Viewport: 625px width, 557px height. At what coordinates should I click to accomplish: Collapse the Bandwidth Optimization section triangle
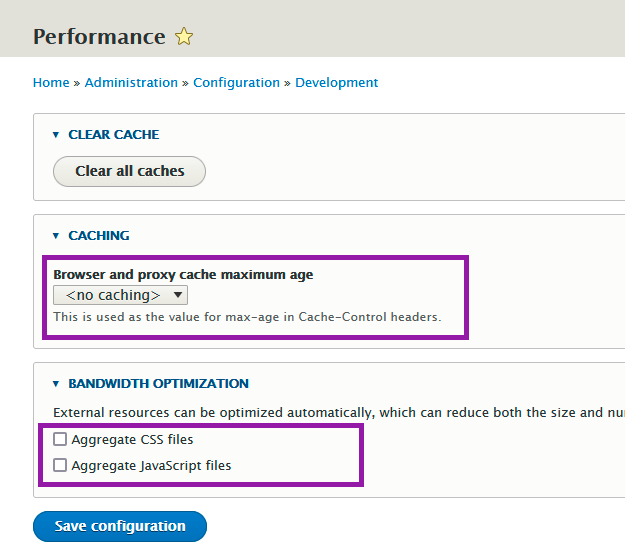(x=56, y=384)
